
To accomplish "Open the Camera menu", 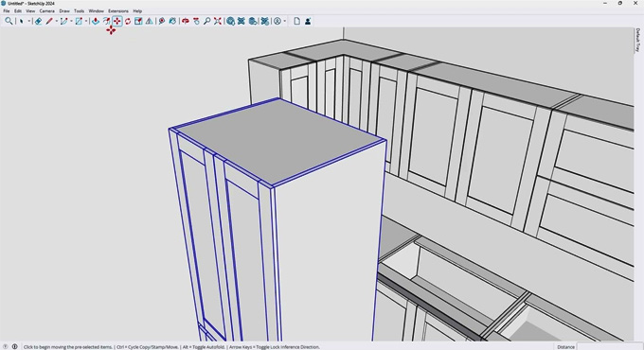I will click(46, 11).
